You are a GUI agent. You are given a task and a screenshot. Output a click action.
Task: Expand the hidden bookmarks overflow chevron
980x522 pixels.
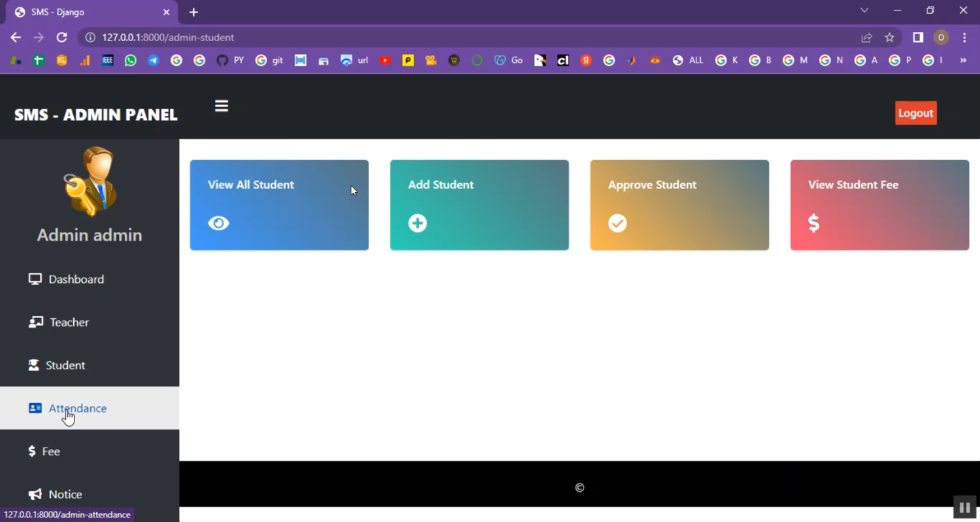click(x=962, y=60)
